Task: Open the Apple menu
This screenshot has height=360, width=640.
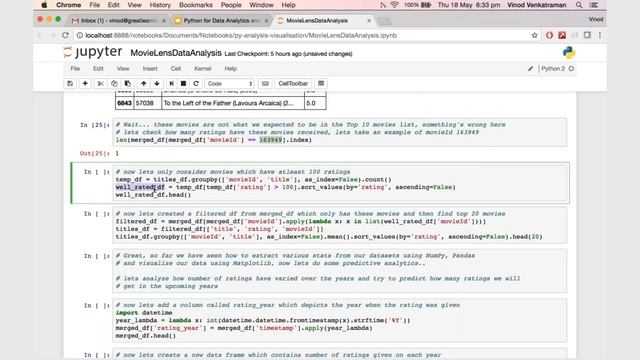Action: [44, 5]
